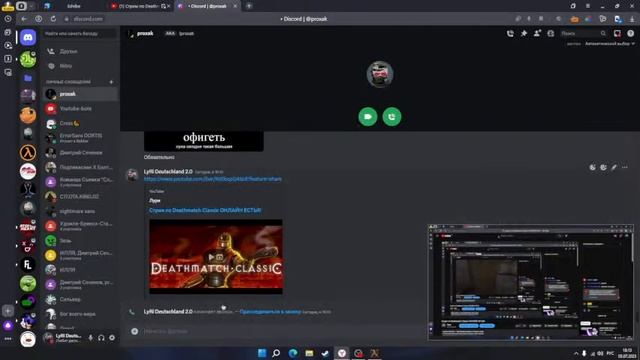Switch to the Discord @proxak browser tab
This screenshot has height=360, width=640.
(x=207, y=6)
